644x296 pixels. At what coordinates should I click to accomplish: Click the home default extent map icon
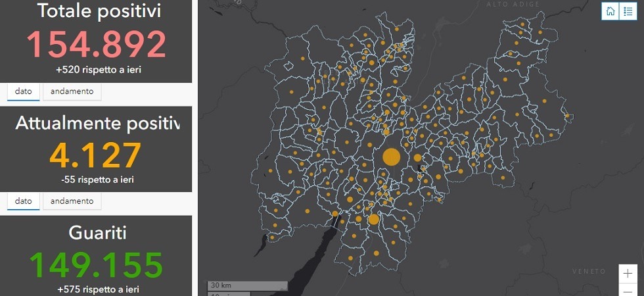(610, 11)
